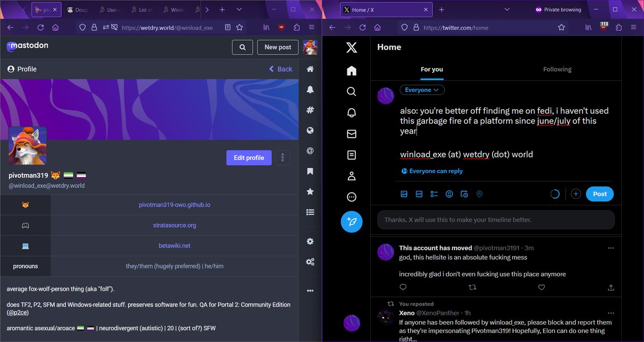The height and width of the screenshot is (342, 644).
Task: Click the Edit profile button
Action: coord(249,158)
